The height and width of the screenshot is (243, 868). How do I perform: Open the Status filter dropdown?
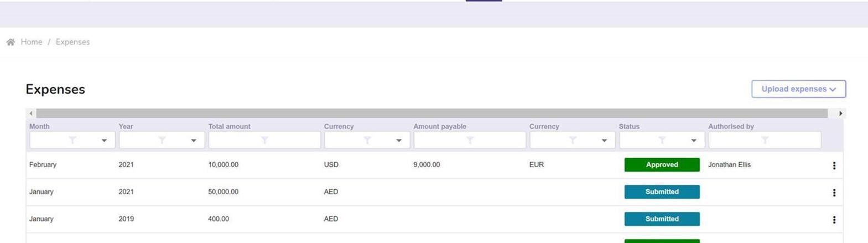(x=694, y=141)
